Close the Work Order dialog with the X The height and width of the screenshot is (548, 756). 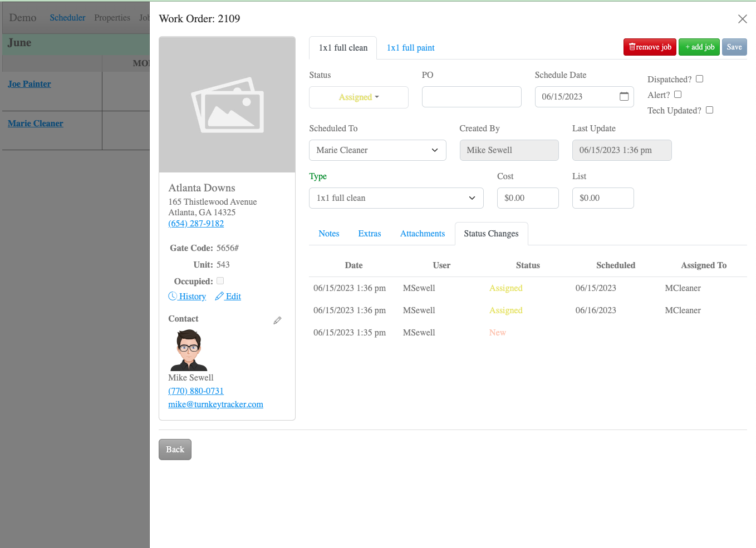pos(743,18)
